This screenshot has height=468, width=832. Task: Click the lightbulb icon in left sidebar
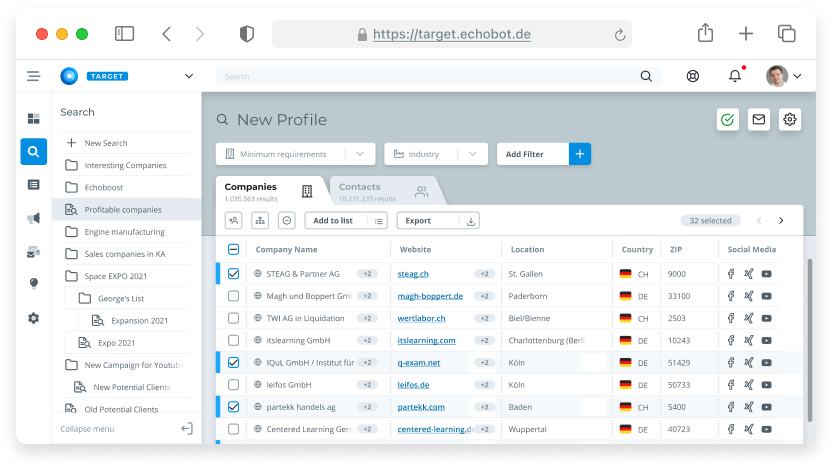(x=33, y=284)
